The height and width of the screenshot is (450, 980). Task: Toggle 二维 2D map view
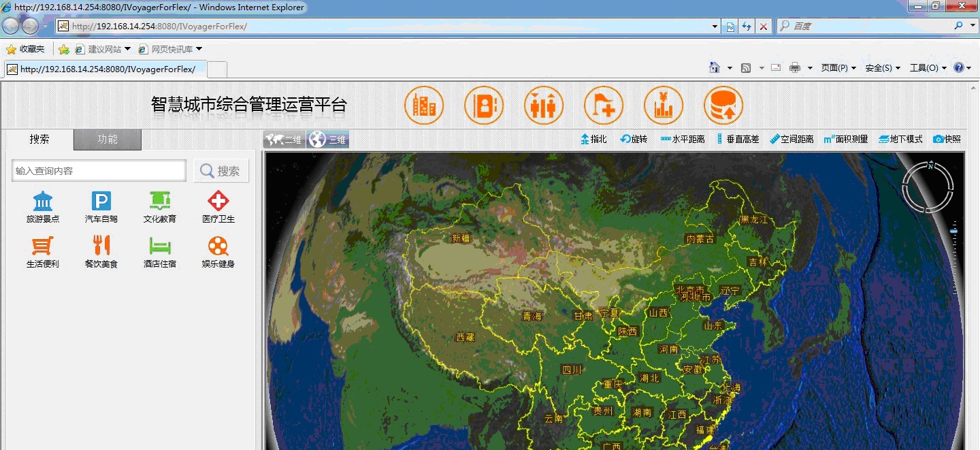[x=284, y=140]
